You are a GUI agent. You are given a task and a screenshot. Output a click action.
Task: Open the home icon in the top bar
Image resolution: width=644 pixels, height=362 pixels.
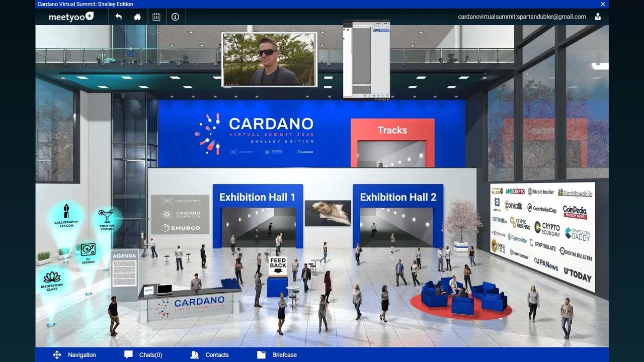click(x=137, y=17)
